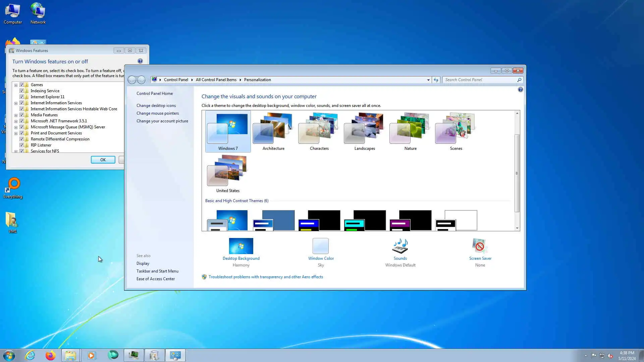The height and width of the screenshot is (362, 644).
Task: Go to All Control Panel Items breadcrumb
Action: click(x=216, y=80)
